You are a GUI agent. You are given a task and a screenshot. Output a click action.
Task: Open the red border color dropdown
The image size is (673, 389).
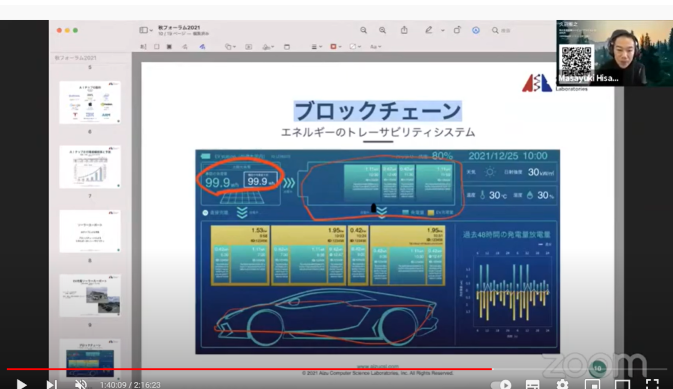(336, 46)
